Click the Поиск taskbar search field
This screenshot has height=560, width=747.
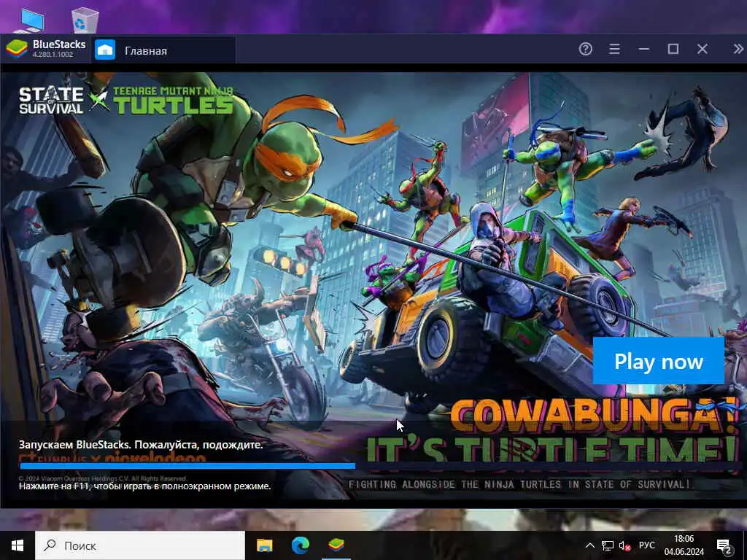[140, 545]
